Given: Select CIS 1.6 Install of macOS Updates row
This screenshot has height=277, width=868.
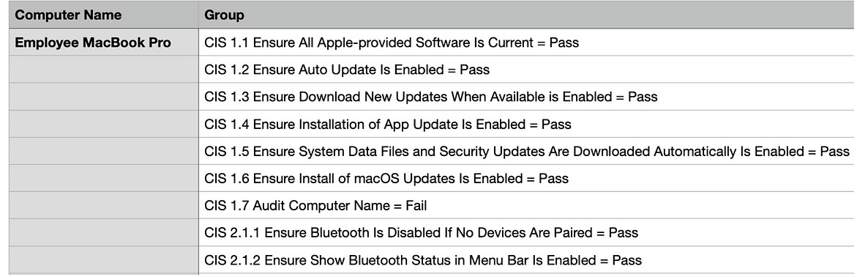Looking at the screenshot, I should tap(526, 178).
